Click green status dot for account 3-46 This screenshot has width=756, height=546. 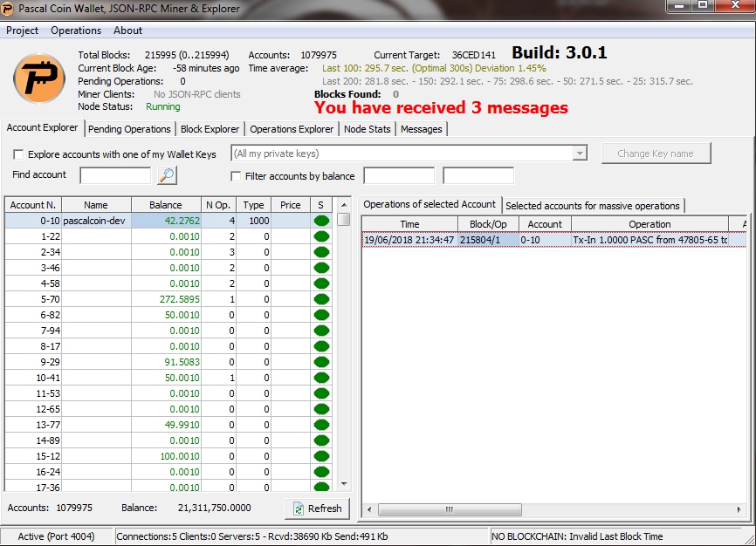[321, 268]
